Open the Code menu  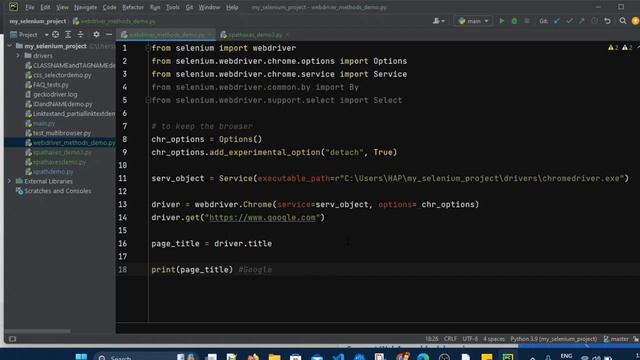(109, 7)
